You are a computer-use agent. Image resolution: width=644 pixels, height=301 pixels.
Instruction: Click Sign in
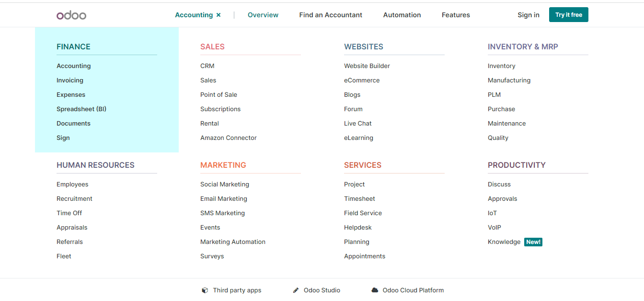click(528, 15)
